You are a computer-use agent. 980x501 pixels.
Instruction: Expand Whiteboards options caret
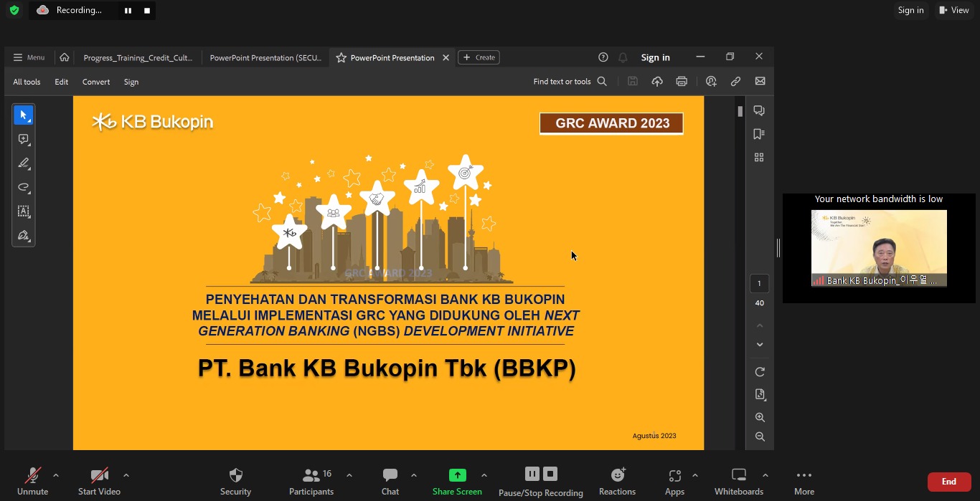(765, 475)
